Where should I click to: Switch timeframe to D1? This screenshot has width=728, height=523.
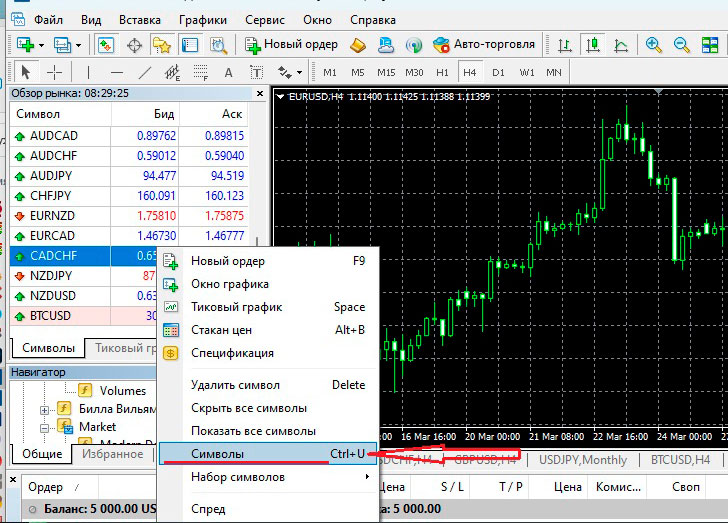pos(498,72)
